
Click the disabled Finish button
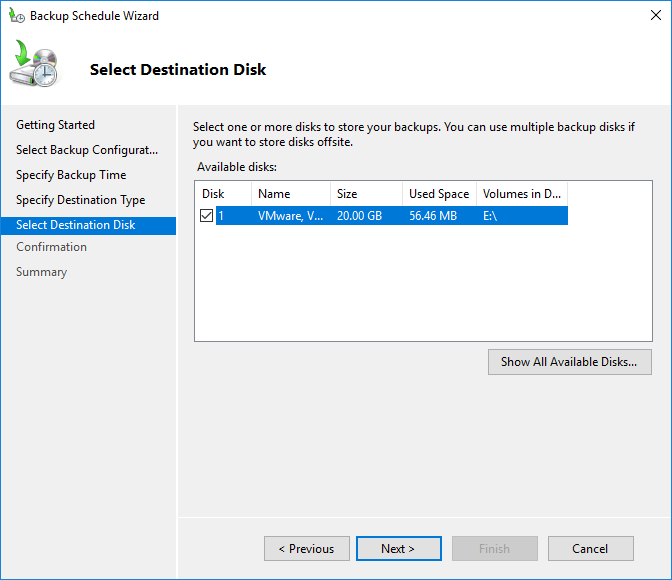click(495, 548)
